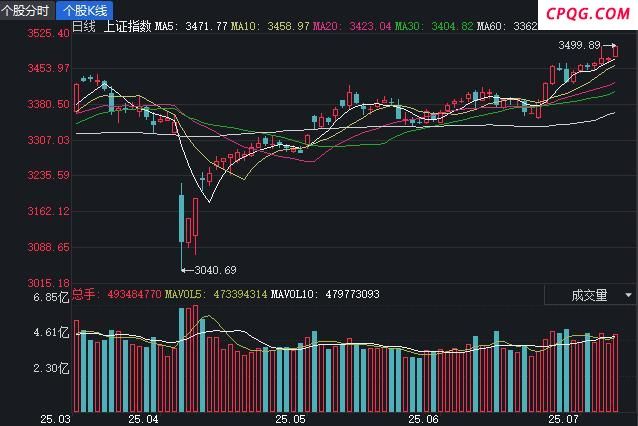
Task: Click the 3525.40 price axis label
Action: (x=48, y=33)
